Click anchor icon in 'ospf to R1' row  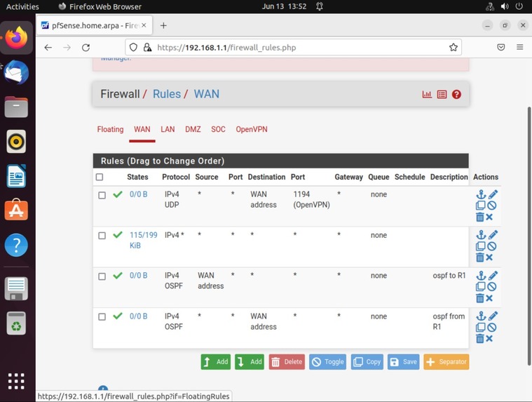tap(481, 275)
